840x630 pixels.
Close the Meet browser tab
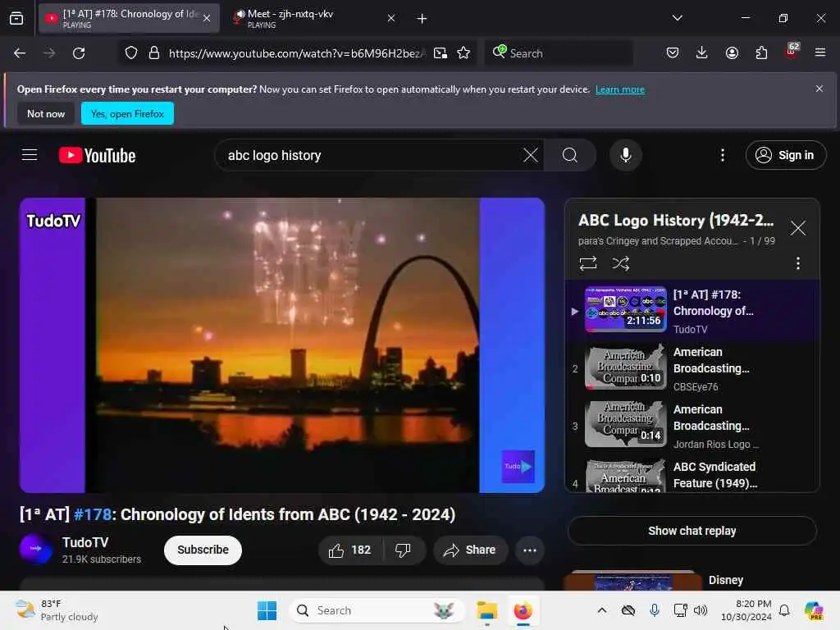(391, 18)
